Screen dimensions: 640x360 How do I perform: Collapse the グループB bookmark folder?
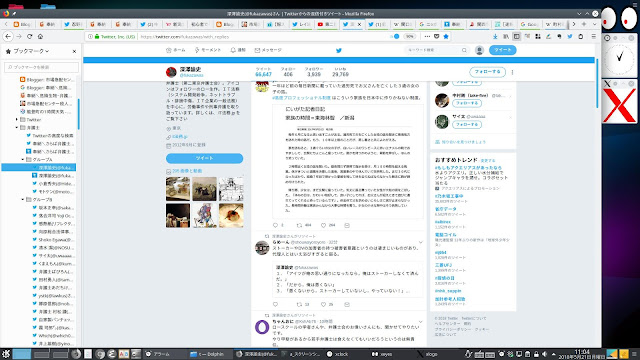point(23,200)
